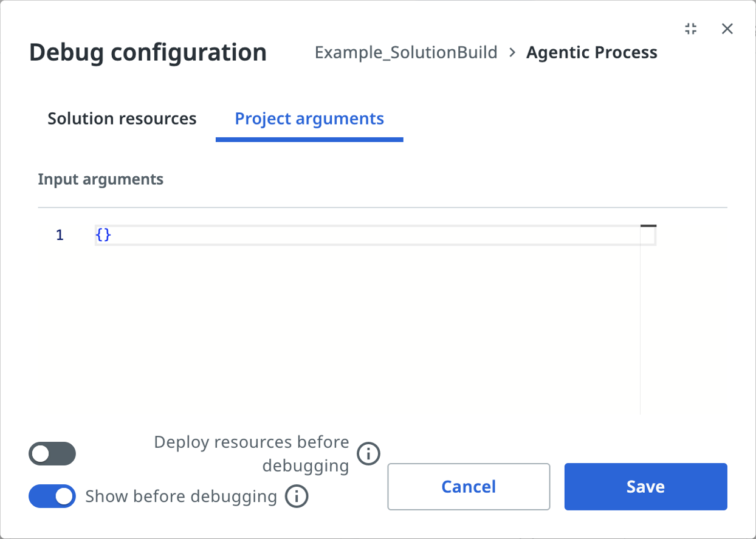Close the Debug configuration dialog
Image resolution: width=756 pixels, height=539 pixels.
(727, 29)
